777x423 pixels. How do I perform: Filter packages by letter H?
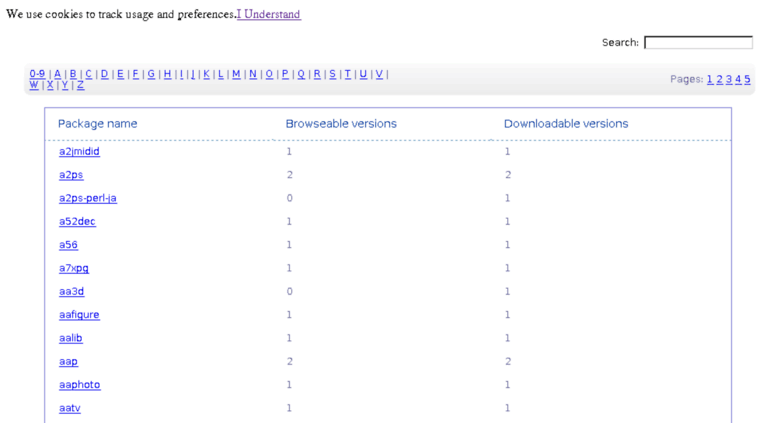click(x=167, y=74)
